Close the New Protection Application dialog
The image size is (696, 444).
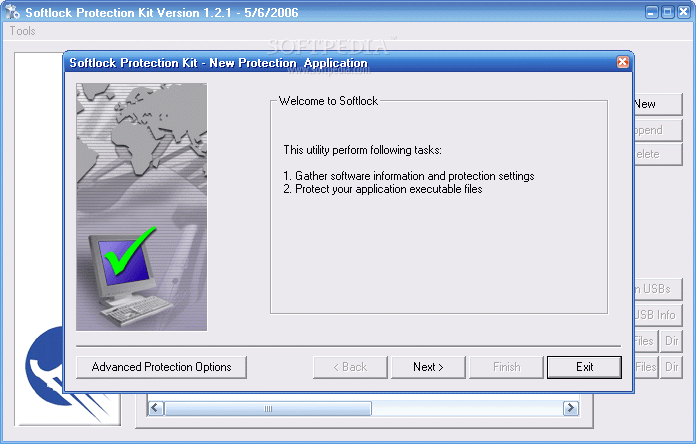(x=623, y=62)
